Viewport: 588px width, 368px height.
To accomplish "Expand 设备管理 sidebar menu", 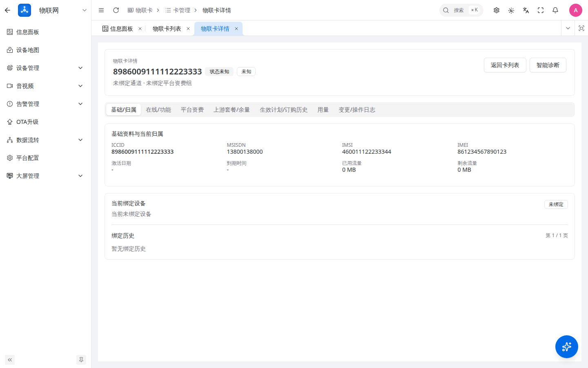I will 46,68.
